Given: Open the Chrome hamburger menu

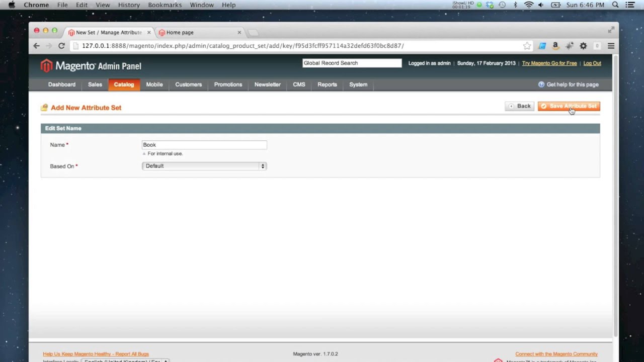Looking at the screenshot, I should click(611, 46).
